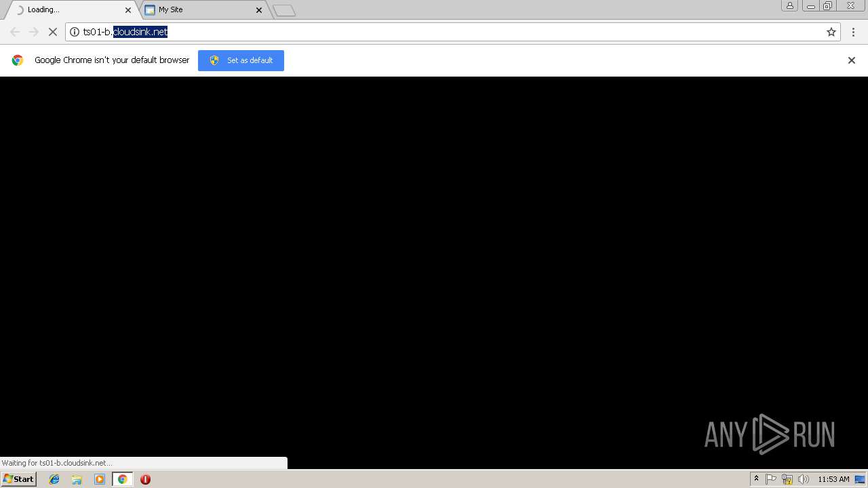Open Windows Explorer folder in taskbar
This screenshot has height=488, width=868.
click(x=77, y=479)
